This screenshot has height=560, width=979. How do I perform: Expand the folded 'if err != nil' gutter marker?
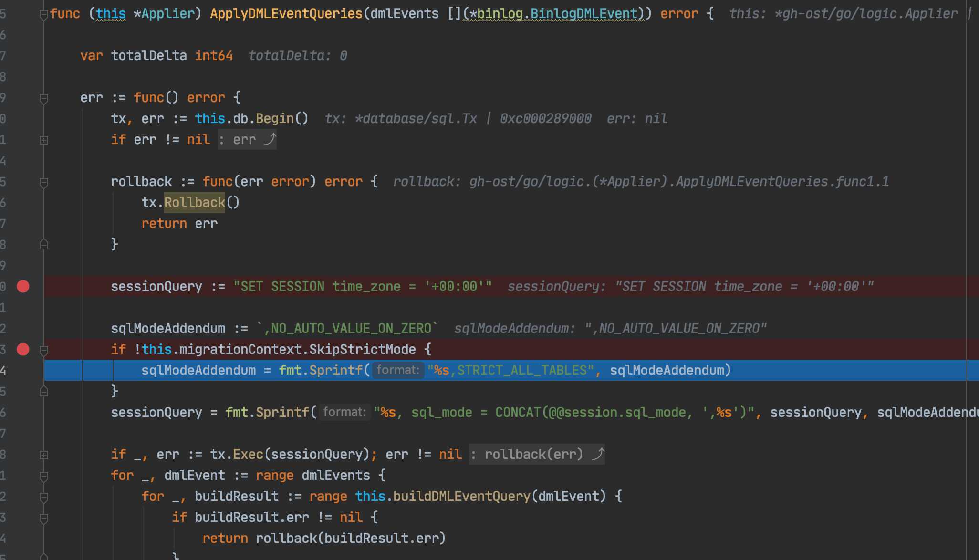tap(43, 140)
